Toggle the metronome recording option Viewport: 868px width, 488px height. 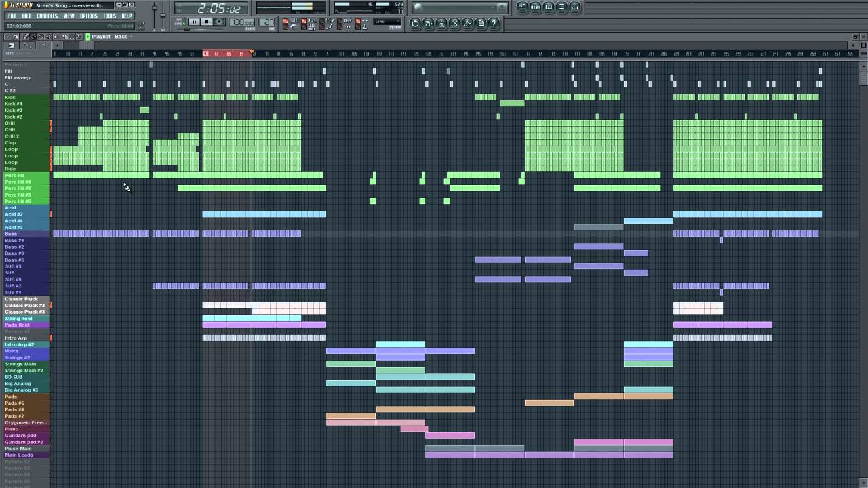point(290,27)
